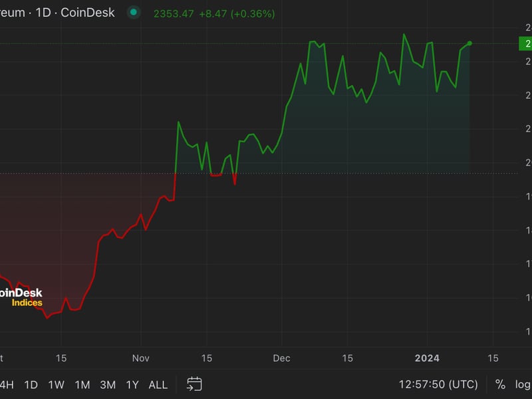Click the green market status dot
This screenshot has height=399, width=532.
[x=134, y=13]
